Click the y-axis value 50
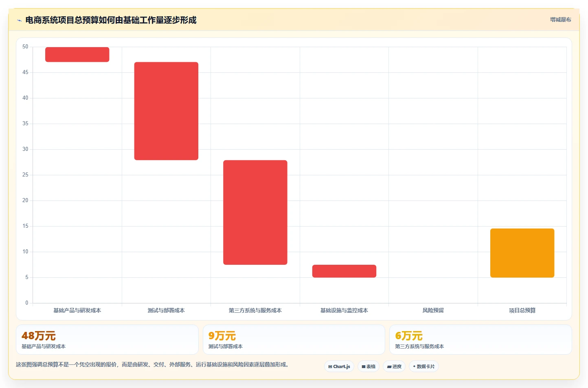 pyautogui.click(x=25, y=47)
